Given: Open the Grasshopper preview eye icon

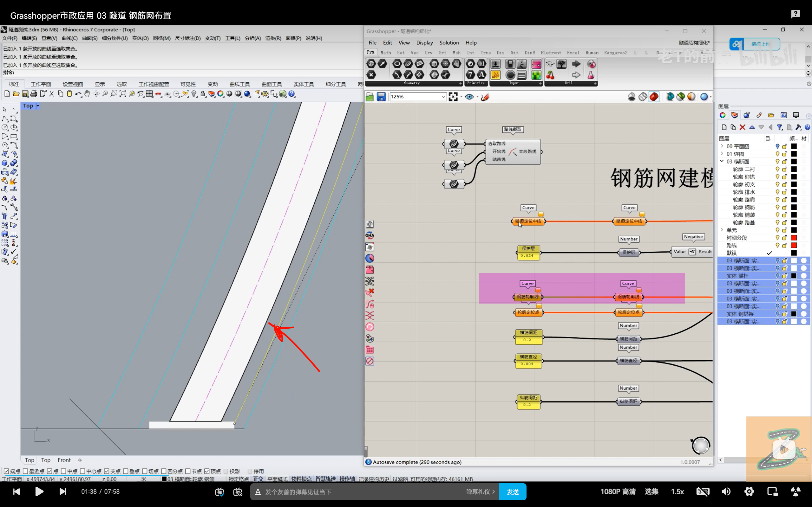Looking at the screenshot, I should pyautogui.click(x=469, y=97).
